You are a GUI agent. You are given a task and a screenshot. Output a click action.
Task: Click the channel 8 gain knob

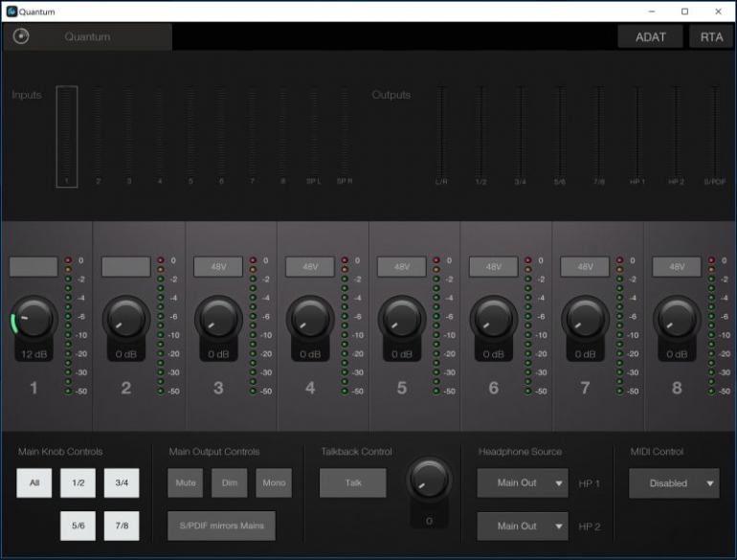[677, 320]
